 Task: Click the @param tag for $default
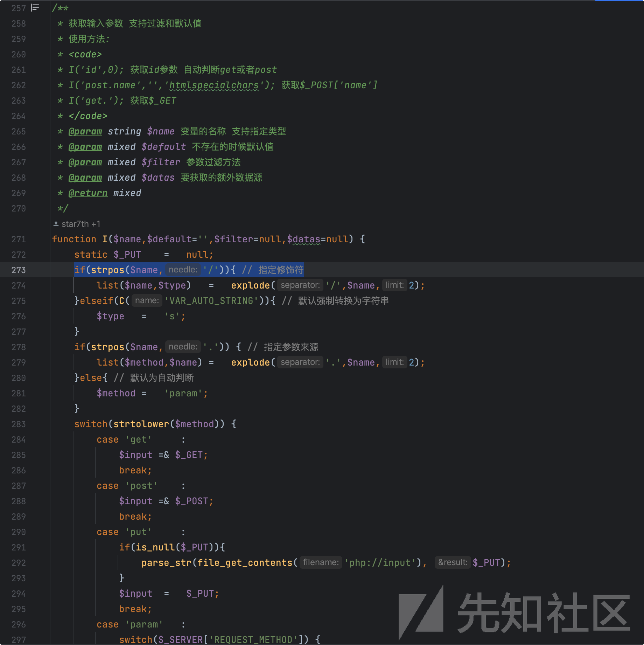85,147
